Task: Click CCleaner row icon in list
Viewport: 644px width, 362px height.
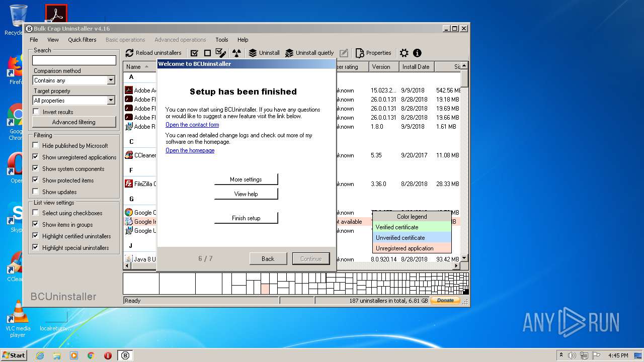Action: click(129, 155)
